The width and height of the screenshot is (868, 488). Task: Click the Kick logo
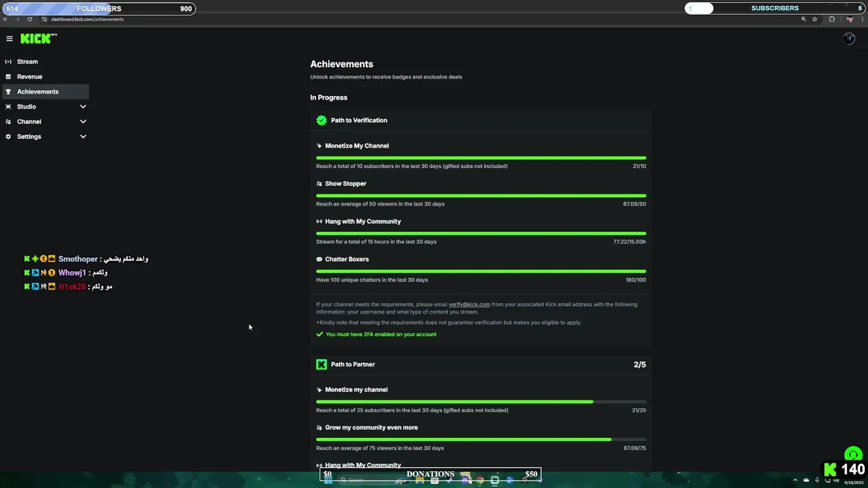coord(39,39)
